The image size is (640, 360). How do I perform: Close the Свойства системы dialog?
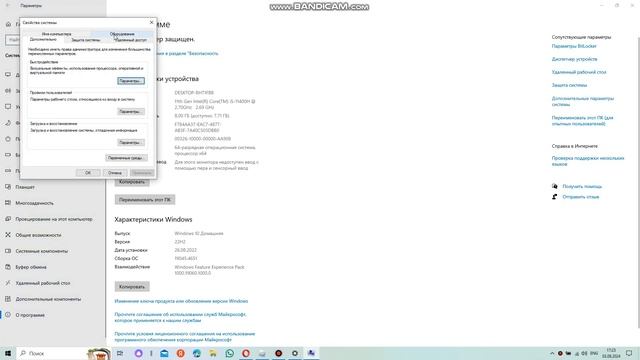[x=151, y=22]
